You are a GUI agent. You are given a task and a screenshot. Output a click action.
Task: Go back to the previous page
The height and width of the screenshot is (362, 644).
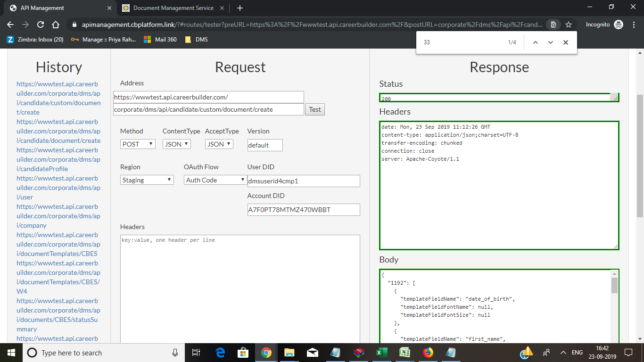click(10, 25)
